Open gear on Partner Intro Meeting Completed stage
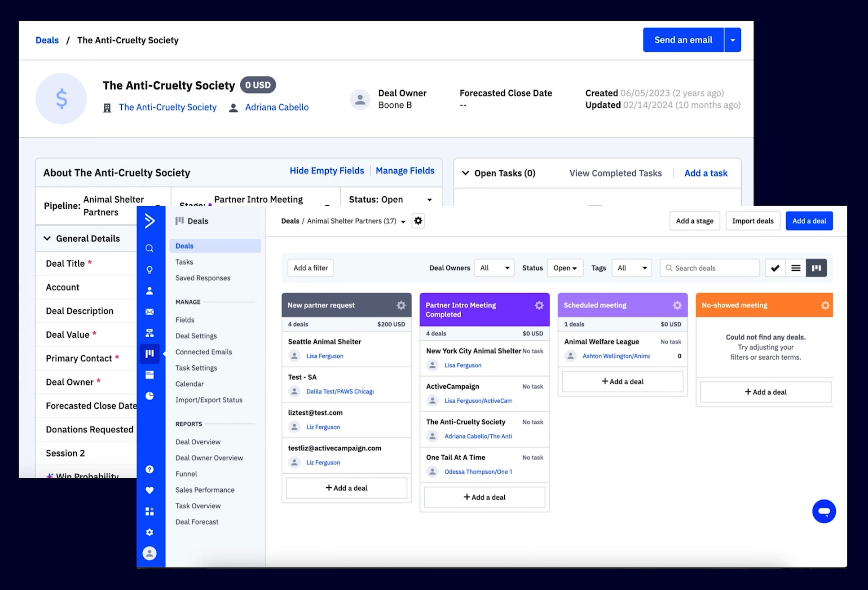 539,305
